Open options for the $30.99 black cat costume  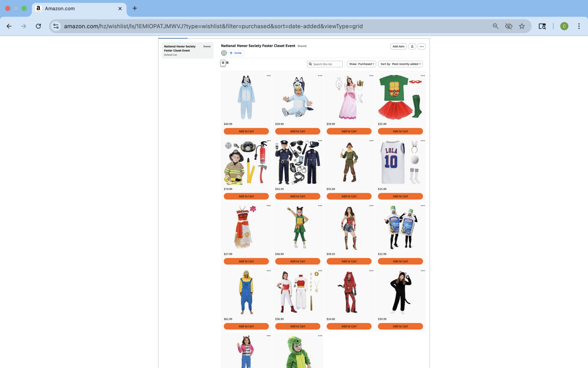[x=423, y=270]
